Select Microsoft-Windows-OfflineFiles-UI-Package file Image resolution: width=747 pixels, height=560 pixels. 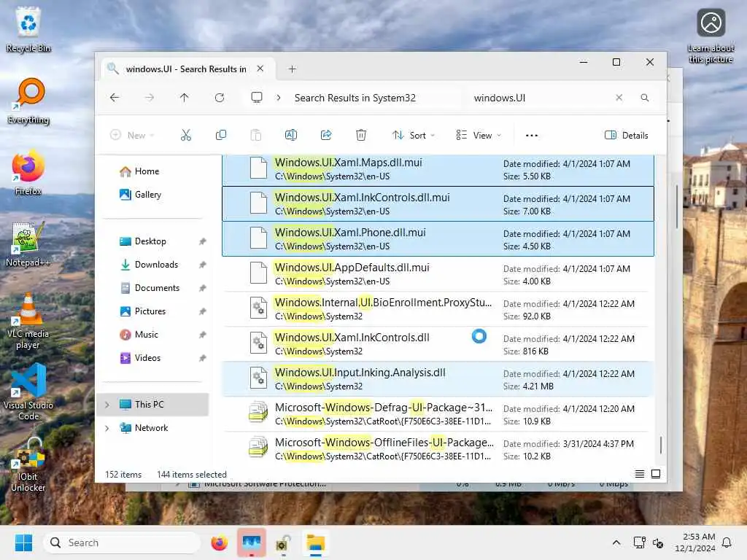(438, 449)
